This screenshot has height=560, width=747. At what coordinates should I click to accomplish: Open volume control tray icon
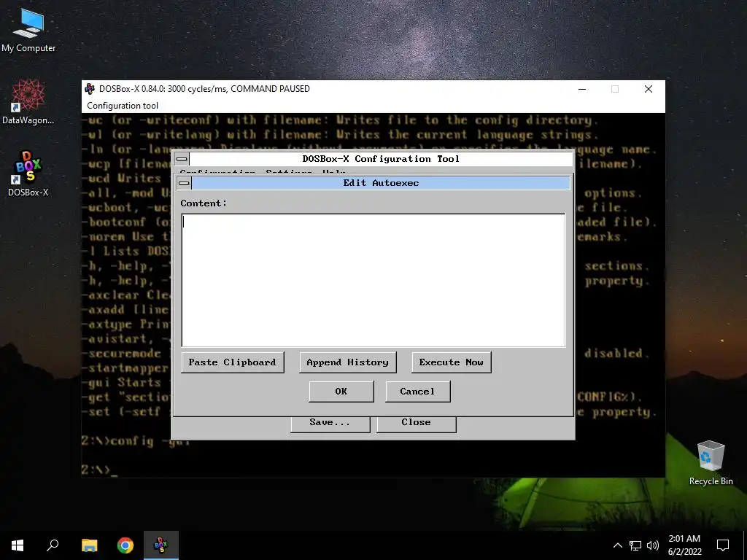pyautogui.click(x=653, y=545)
